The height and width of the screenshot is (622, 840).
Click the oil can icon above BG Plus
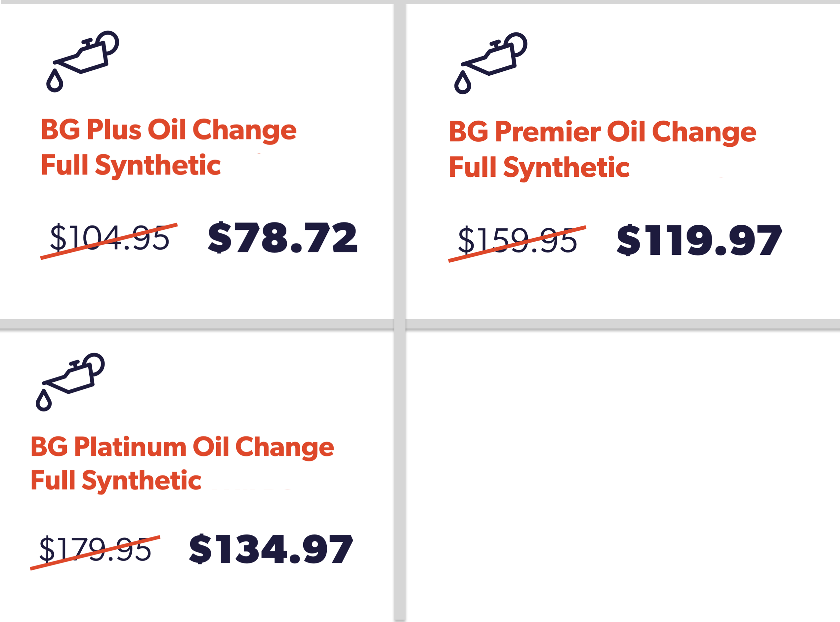pyautogui.click(x=82, y=60)
